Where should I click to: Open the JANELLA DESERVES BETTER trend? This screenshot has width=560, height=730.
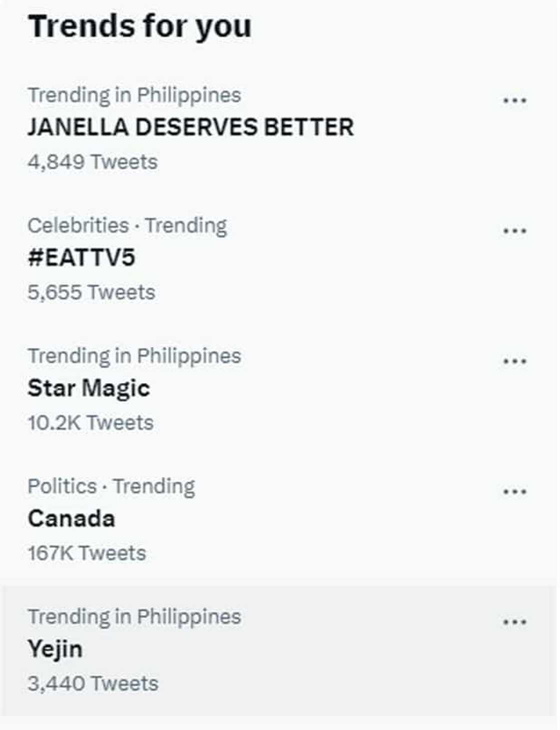coord(190,127)
